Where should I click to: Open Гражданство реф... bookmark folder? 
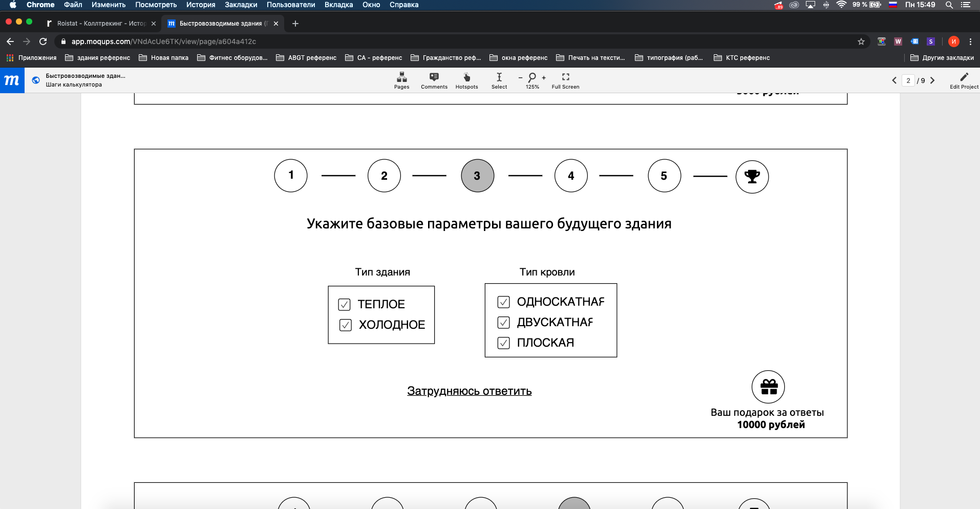[445, 58]
